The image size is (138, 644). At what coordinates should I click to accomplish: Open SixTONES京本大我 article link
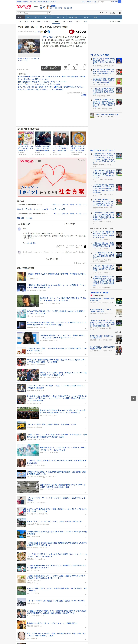pyautogui.click(x=56, y=312)
